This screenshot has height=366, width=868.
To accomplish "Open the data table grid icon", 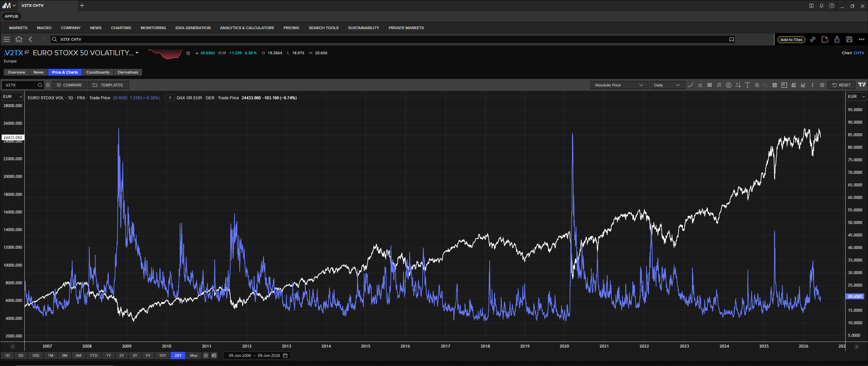I will click(774, 85).
